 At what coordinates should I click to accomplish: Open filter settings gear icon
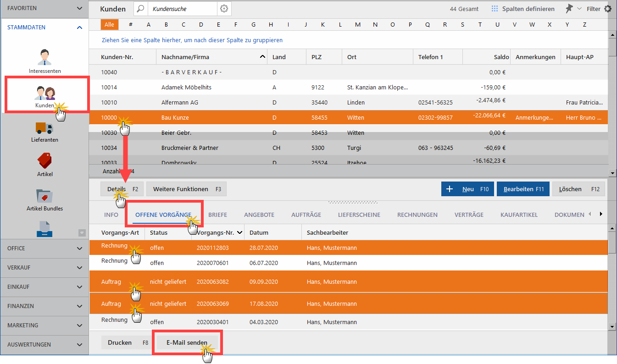coord(608,9)
